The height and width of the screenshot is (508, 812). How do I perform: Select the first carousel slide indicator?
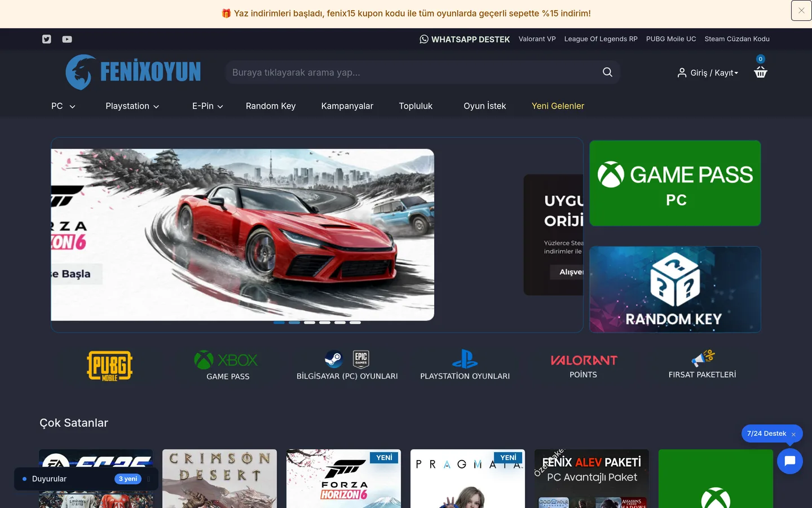[x=279, y=322]
